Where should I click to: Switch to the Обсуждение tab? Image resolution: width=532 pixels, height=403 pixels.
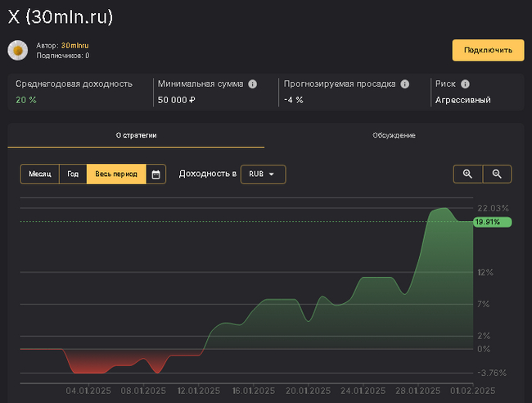pos(394,135)
